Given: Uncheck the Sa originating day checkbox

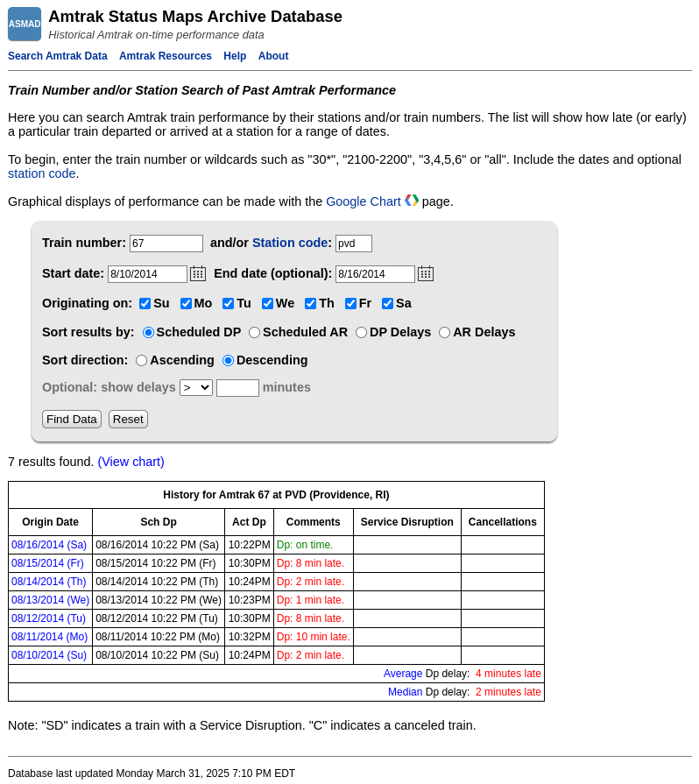Looking at the screenshot, I should pos(387,303).
